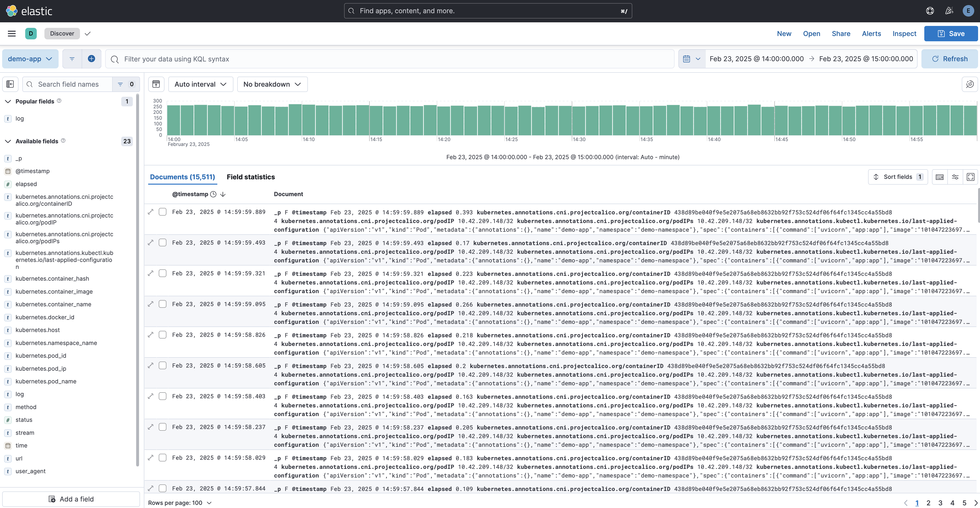Image resolution: width=980 pixels, height=508 pixels.
Task: Select checkbox for row 14:59:59.321
Action: pyautogui.click(x=162, y=273)
